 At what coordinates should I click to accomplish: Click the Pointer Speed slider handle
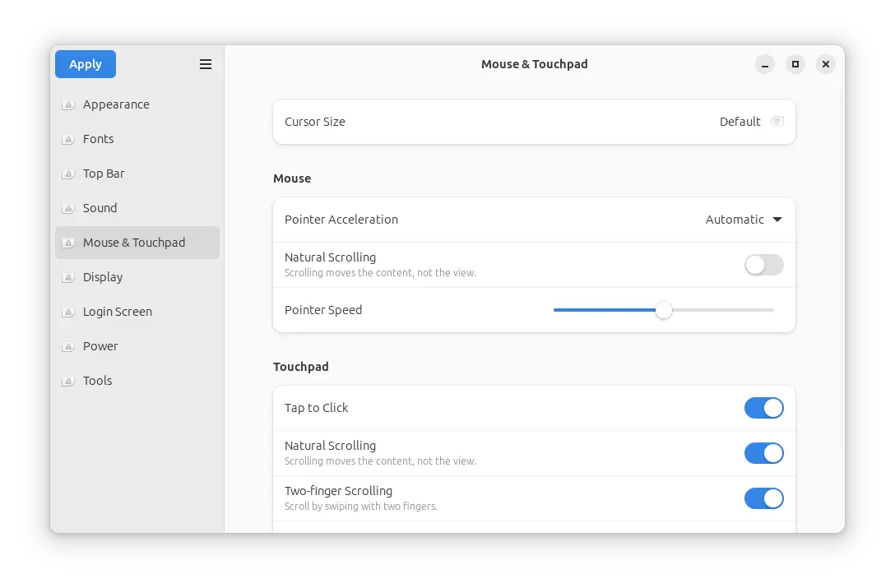click(664, 310)
